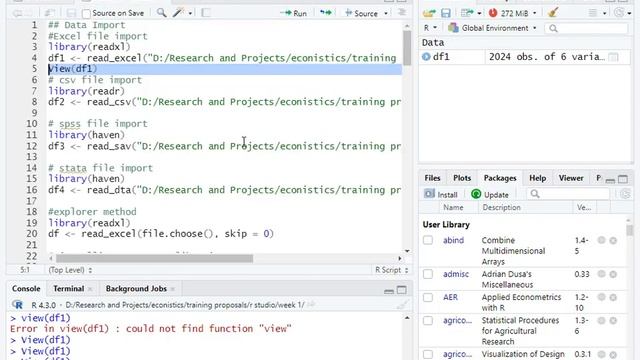Select the Packages tab

(x=500, y=178)
